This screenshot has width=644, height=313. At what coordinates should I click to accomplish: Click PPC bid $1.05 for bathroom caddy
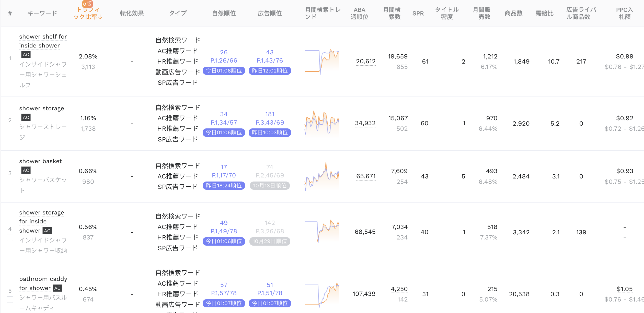click(x=625, y=289)
